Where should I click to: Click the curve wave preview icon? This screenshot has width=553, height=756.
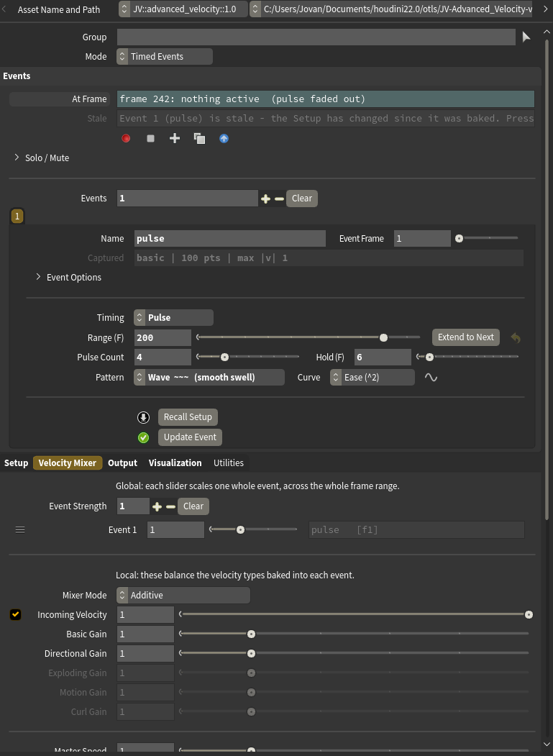(431, 378)
